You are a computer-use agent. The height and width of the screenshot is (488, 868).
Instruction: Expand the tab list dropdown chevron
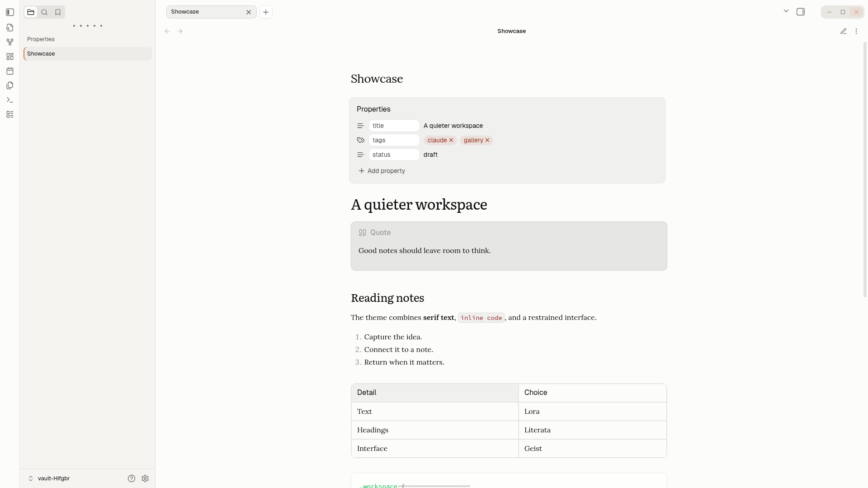786,11
